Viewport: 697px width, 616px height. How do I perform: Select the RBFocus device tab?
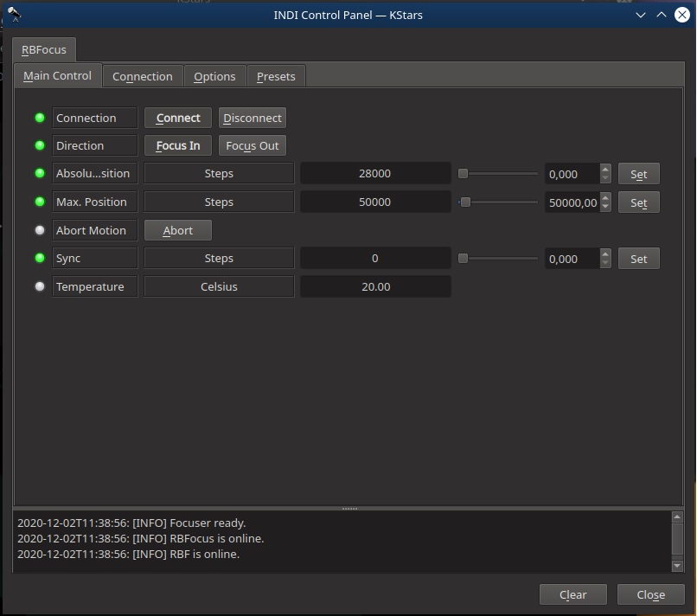(x=44, y=50)
